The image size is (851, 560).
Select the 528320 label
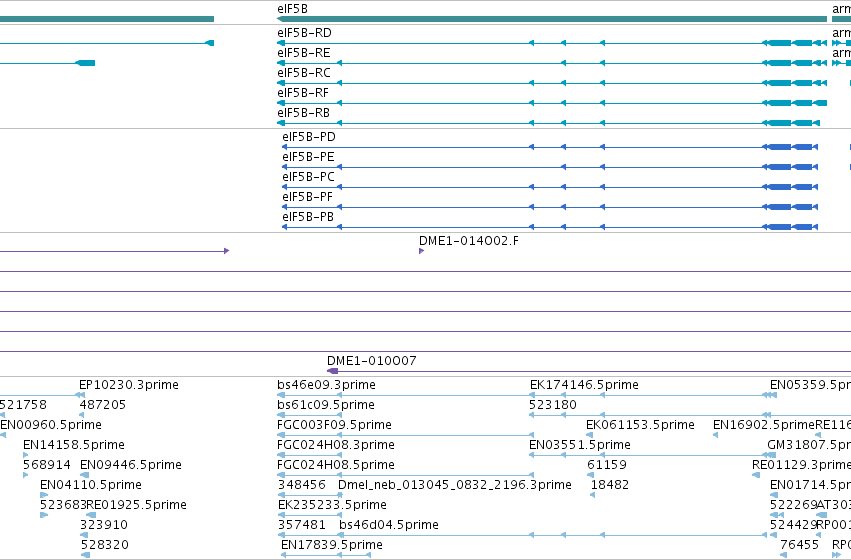pos(105,545)
